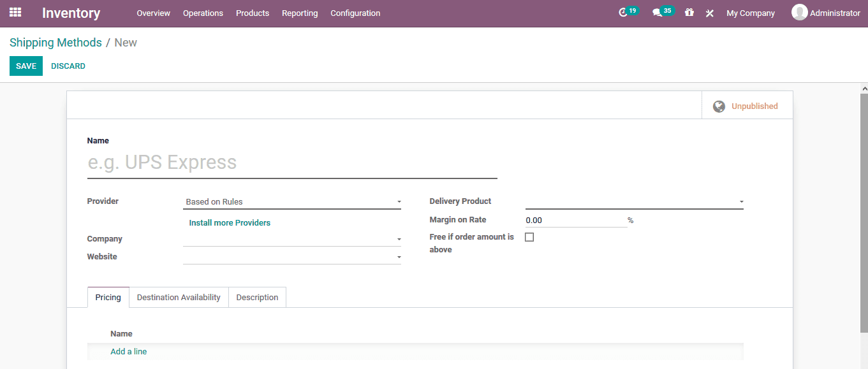This screenshot has width=868, height=369.
Task: Click the Inventory app title
Action: 71,13
